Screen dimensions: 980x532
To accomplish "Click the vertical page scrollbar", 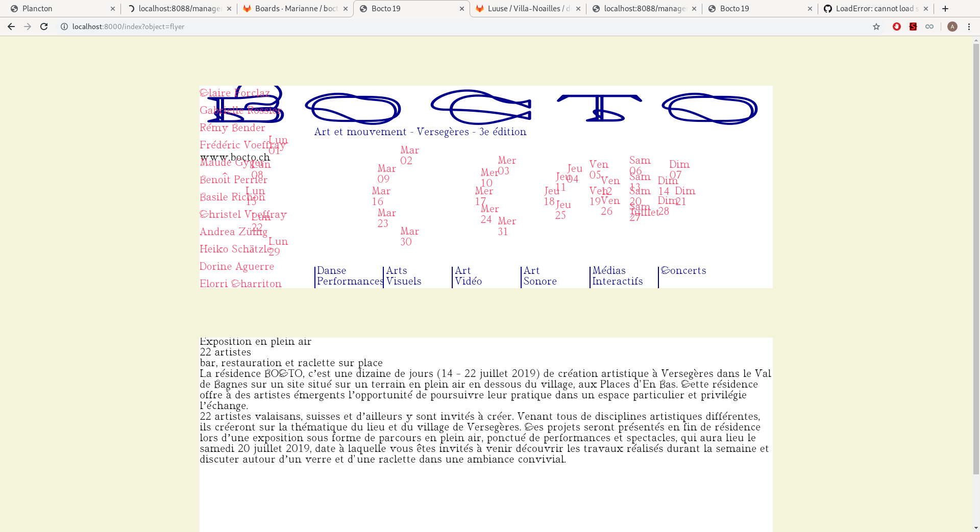I will (976, 255).
